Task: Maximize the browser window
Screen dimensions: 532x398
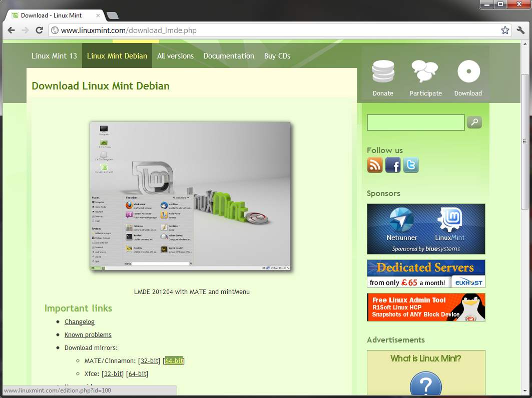Action: tap(500, 3)
